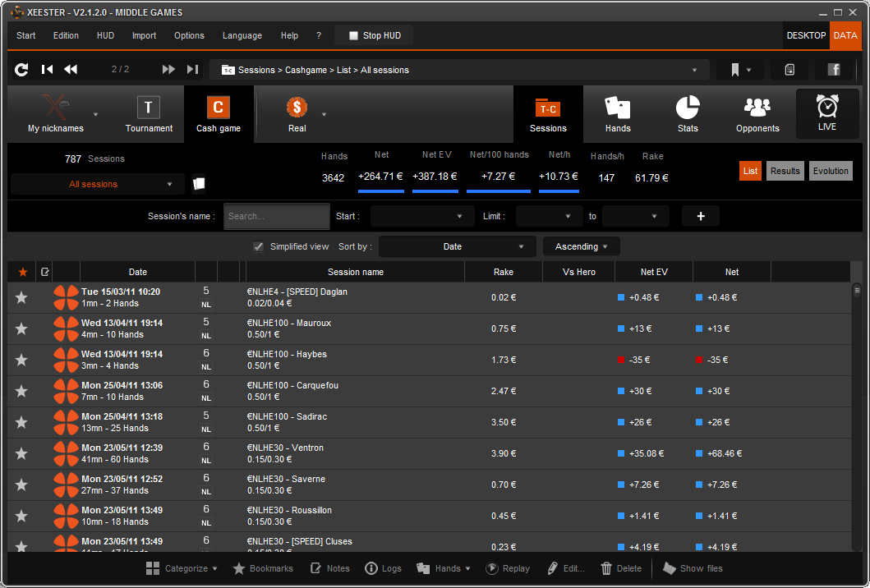Highlight the orange star column header

pos(21,271)
